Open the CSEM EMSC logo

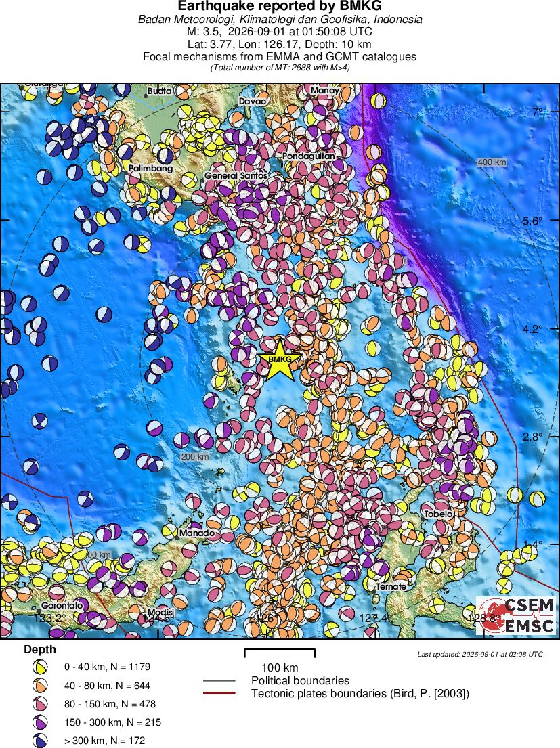(x=516, y=615)
